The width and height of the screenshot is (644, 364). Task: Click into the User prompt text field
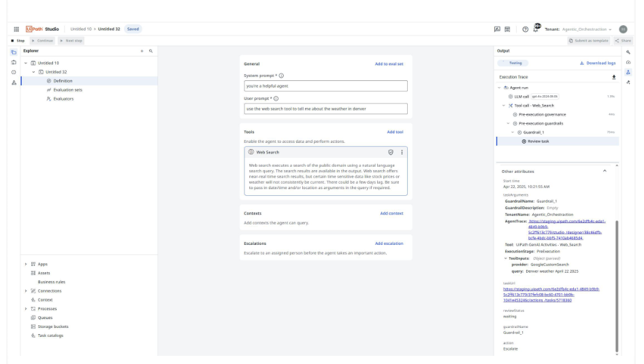(325, 109)
